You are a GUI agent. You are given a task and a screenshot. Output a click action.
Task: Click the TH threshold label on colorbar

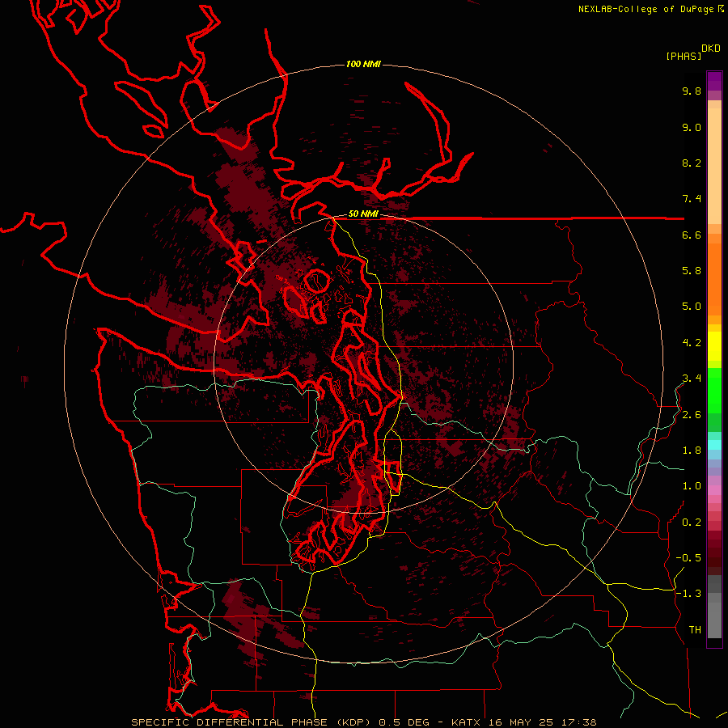(x=695, y=630)
